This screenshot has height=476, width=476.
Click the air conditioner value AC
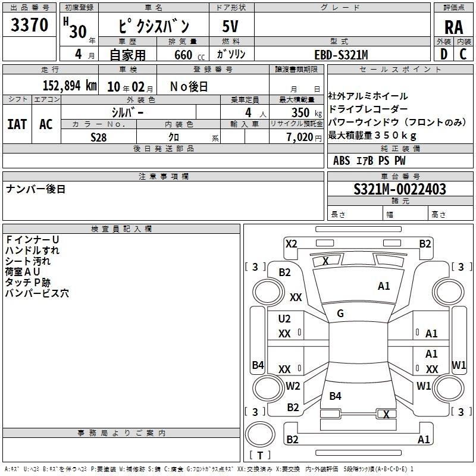46,124
